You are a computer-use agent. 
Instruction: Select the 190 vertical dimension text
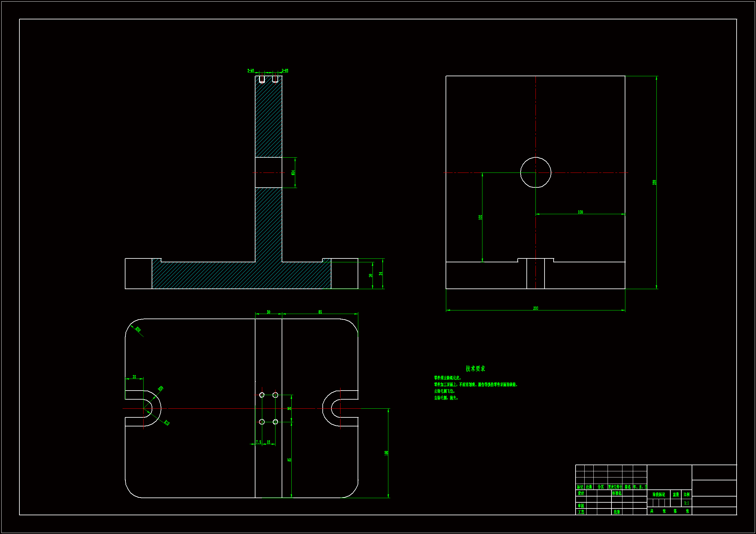click(x=386, y=453)
